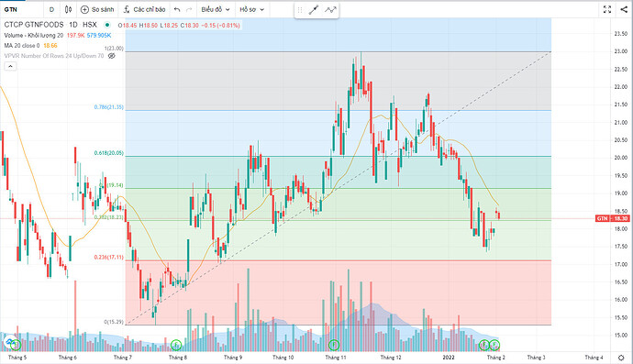Share the chart via share icon
This screenshot has width=633, height=364.
click(624, 9)
